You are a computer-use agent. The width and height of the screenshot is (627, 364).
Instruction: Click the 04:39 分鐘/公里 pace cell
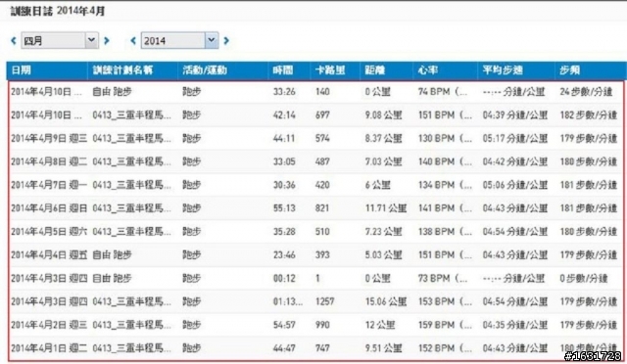(x=515, y=115)
